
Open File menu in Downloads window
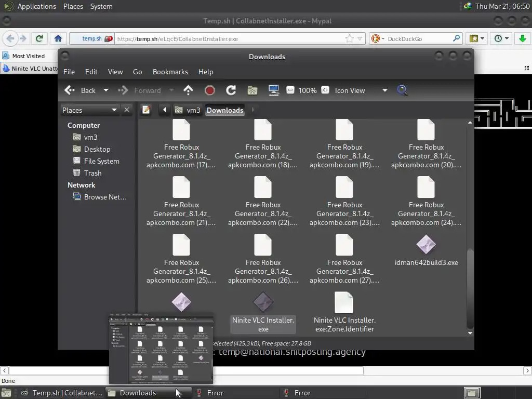69,72
